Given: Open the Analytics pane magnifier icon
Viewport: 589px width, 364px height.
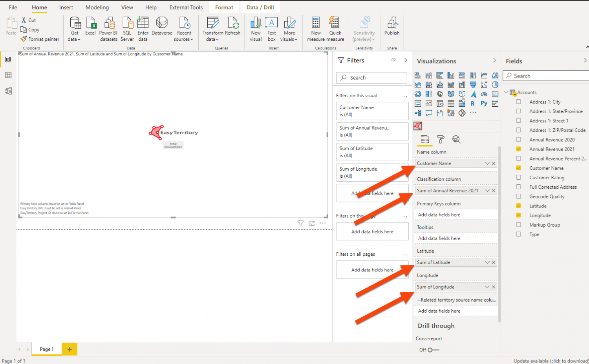Looking at the screenshot, I should pos(456,139).
